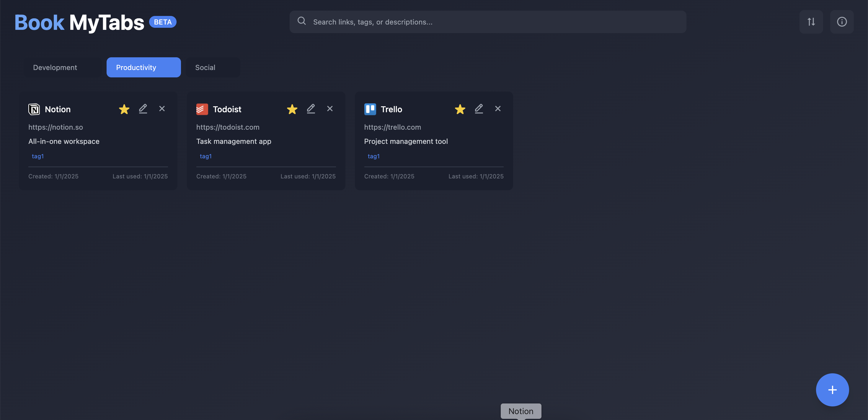Image resolution: width=868 pixels, height=420 pixels.
Task: Click the BETA badge
Action: pos(163,22)
